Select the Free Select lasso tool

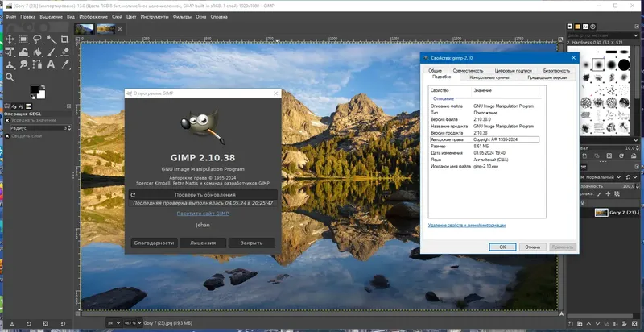(37, 39)
